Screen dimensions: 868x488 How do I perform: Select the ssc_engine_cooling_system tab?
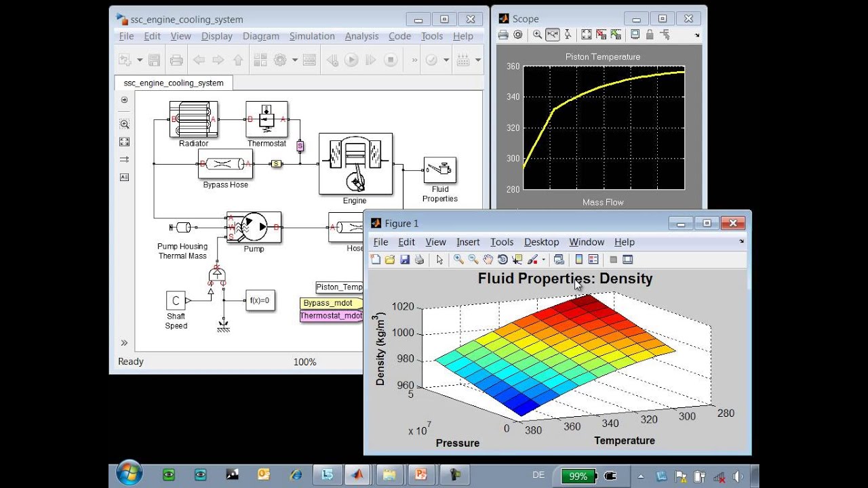click(x=174, y=83)
